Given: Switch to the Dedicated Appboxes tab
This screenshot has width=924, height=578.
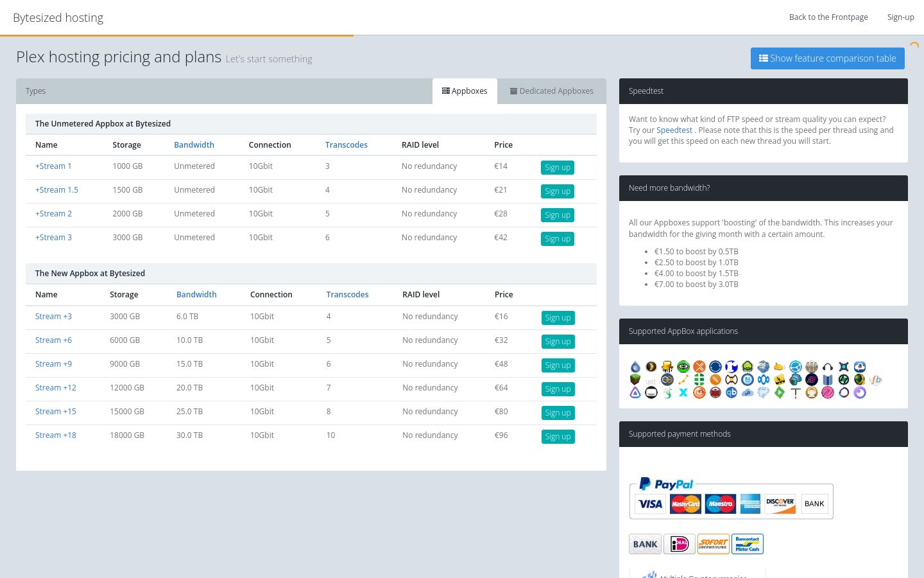Looking at the screenshot, I should click(552, 91).
